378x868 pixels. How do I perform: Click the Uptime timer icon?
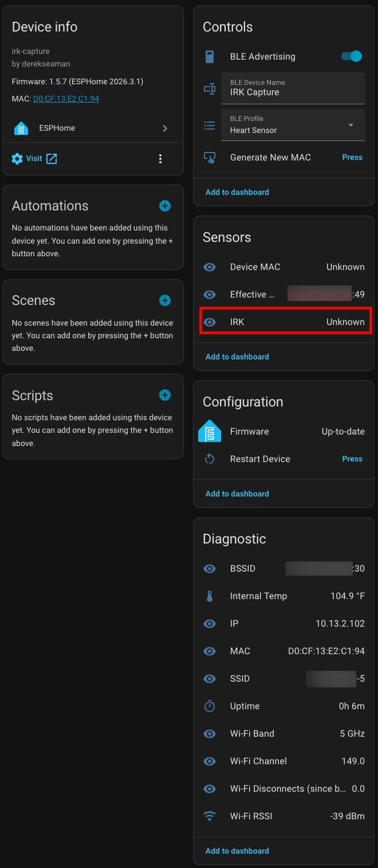point(210,706)
